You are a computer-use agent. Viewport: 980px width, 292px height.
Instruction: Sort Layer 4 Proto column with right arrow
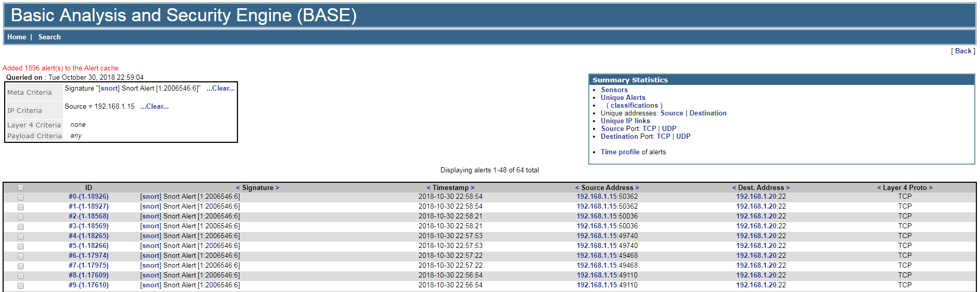tap(931, 188)
